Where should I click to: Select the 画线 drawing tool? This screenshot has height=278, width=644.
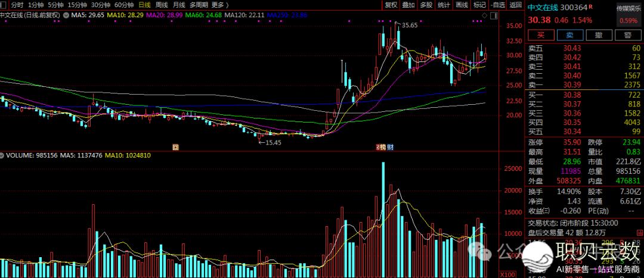tap(462, 4)
